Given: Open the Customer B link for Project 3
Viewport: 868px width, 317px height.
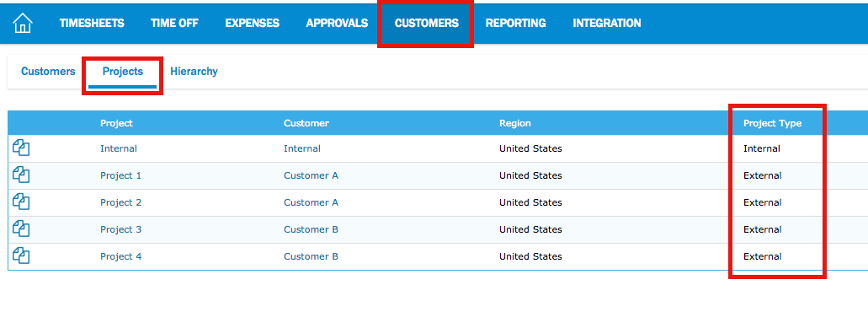Looking at the screenshot, I should 312,229.
